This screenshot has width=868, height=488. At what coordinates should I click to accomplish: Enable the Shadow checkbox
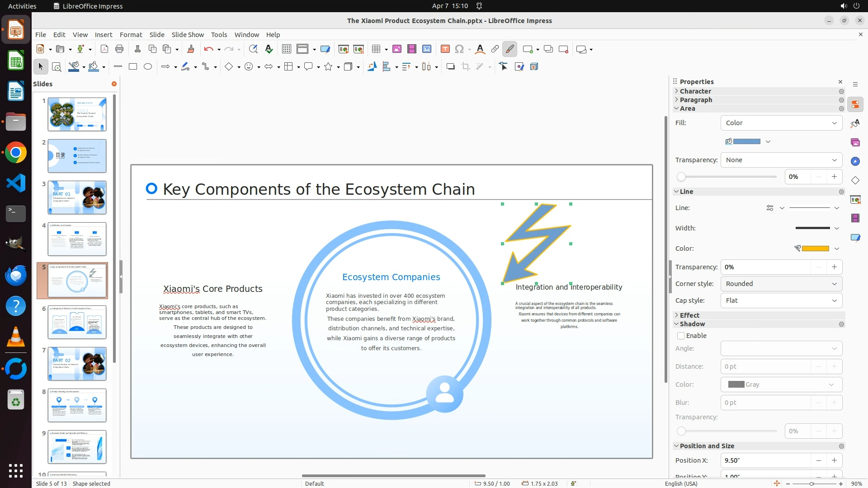pos(681,336)
